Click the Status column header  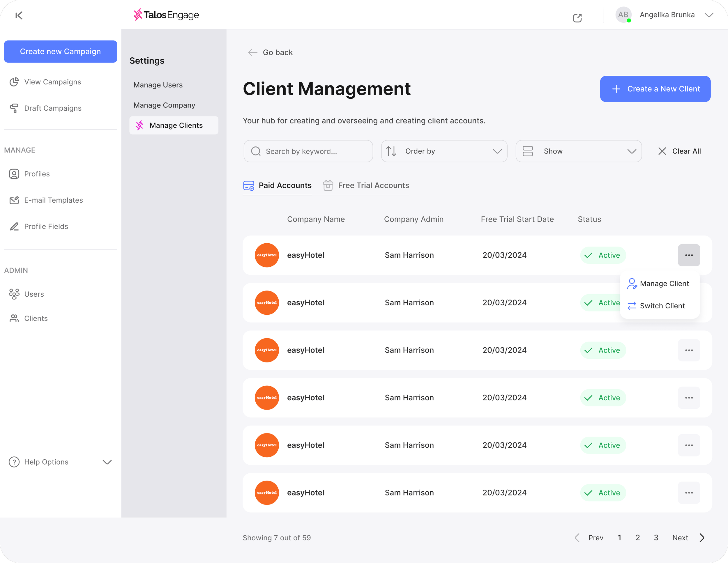pyautogui.click(x=589, y=219)
